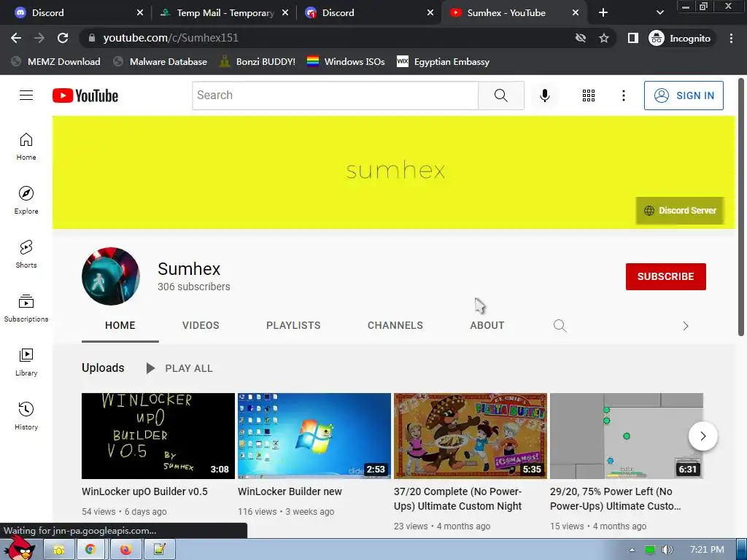Open the tab search dropdown chevron
Screen dimensions: 747x560
[659, 13]
